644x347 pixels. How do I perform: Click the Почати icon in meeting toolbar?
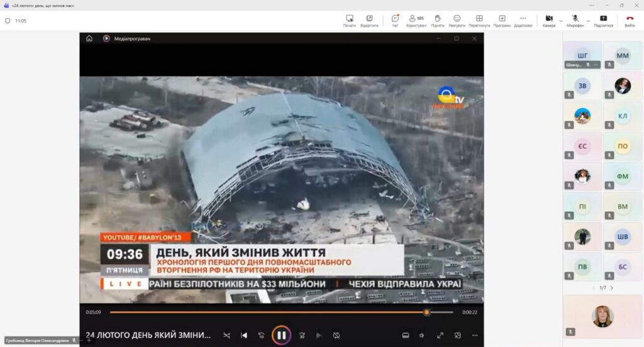tap(350, 20)
